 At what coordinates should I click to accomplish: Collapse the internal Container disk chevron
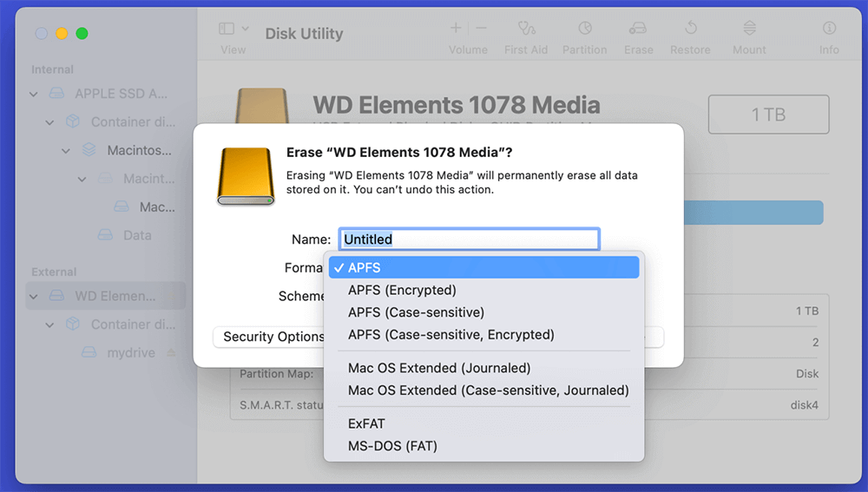click(x=49, y=122)
